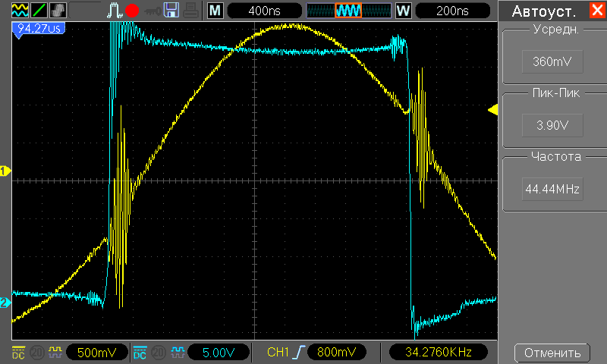
Task: Select the Пик-Пик 3.90V measurement
Action: (x=552, y=125)
